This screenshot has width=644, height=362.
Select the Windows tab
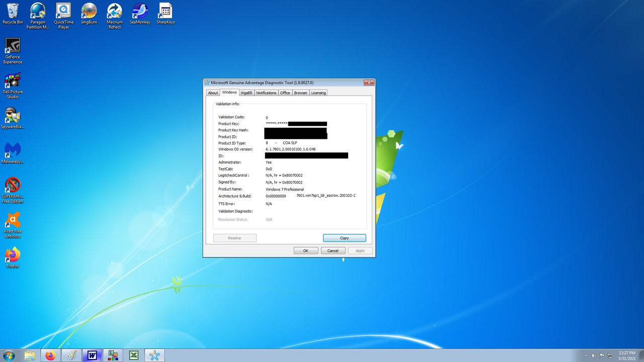[x=229, y=93]
